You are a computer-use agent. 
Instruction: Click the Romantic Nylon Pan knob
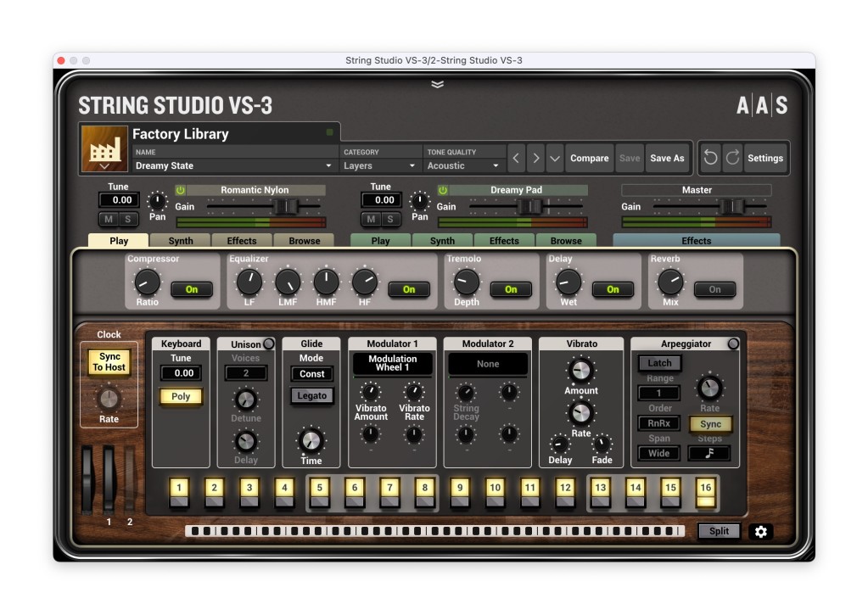click(157, 202)
